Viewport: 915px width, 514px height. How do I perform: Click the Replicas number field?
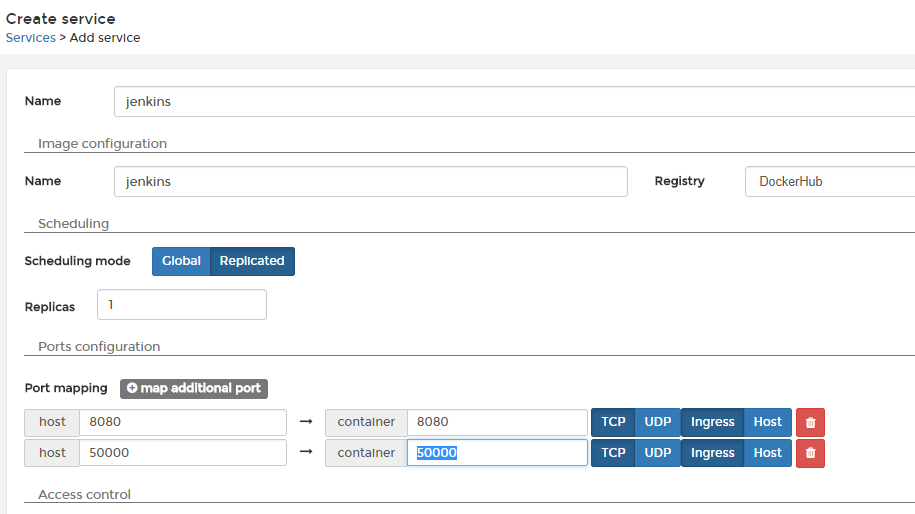[x=182, y=305]
